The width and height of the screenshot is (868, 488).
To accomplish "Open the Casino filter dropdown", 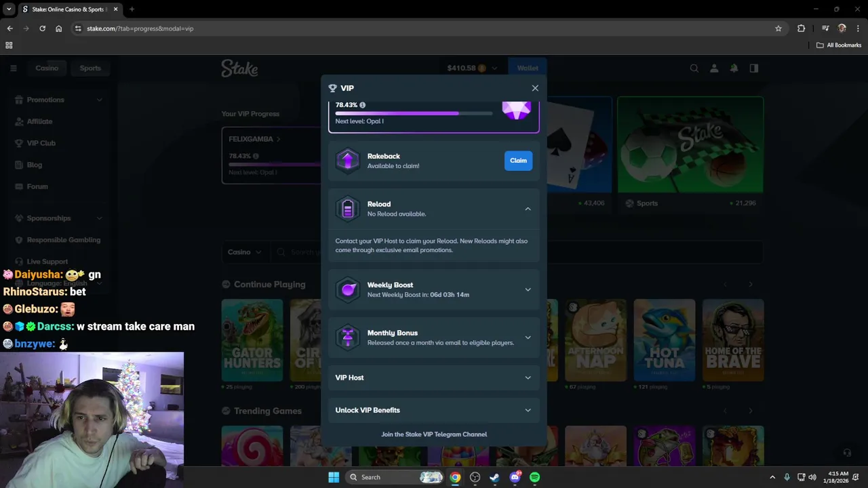I will pyautogui.click(x=244, y=252).
